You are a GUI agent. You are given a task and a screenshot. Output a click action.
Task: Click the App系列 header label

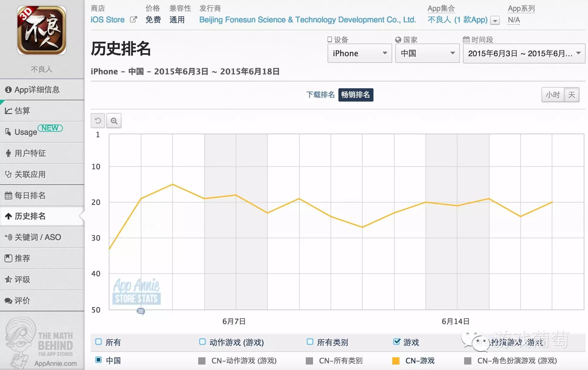[521, 8]
